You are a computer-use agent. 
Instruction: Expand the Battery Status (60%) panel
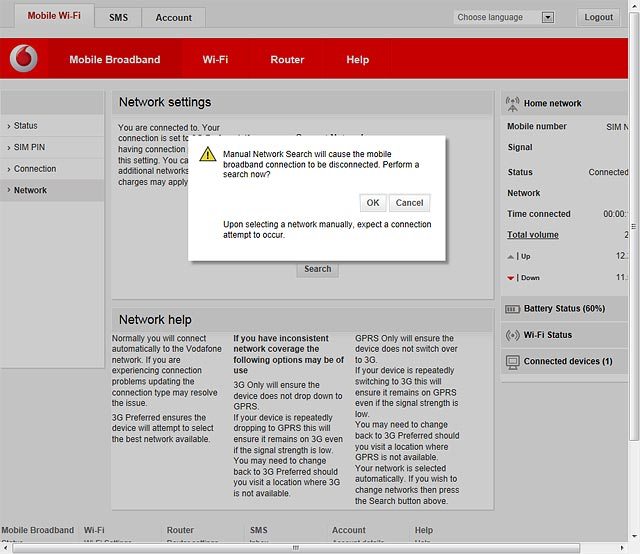pos(564,309)
